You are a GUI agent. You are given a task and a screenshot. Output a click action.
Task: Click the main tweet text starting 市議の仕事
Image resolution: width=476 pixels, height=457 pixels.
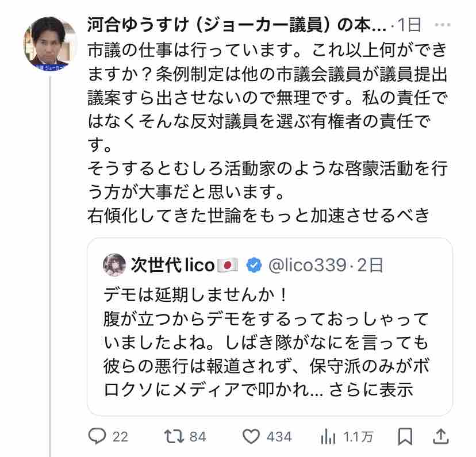[267, 133]
